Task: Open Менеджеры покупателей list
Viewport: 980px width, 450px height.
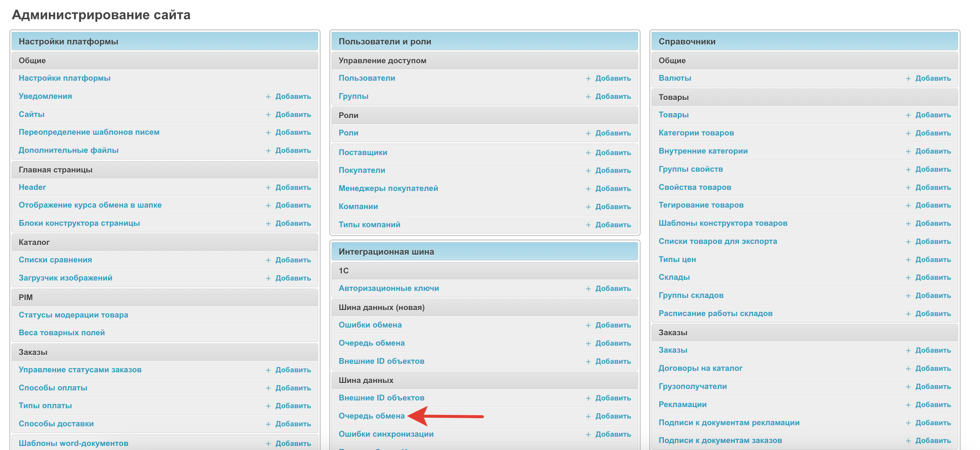Action: 388,188
